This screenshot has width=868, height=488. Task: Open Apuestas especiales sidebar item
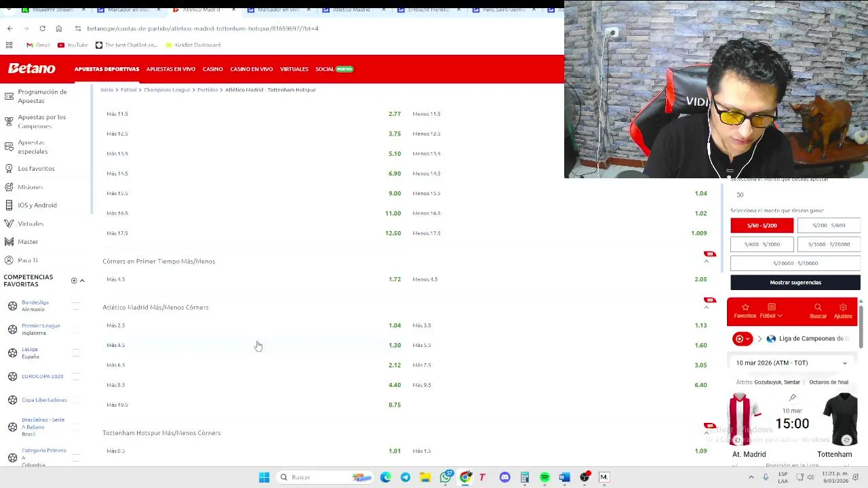click(33, 146)
